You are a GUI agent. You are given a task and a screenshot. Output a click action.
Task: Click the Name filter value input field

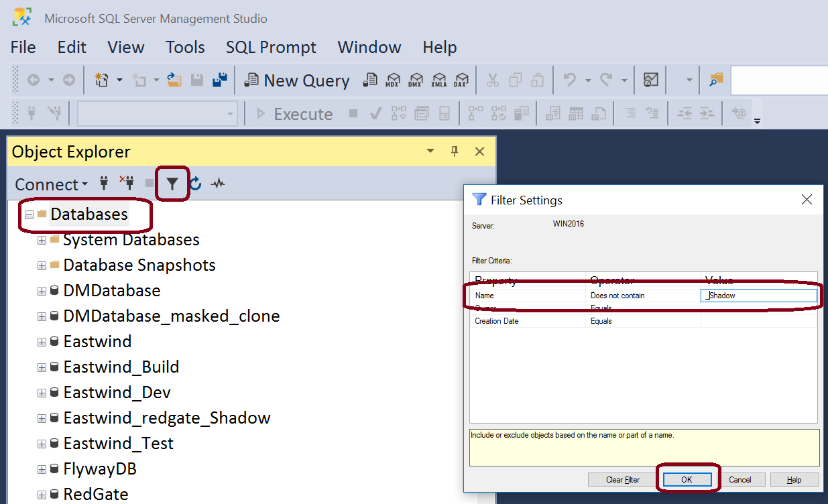pyautogui.click(x=759, y=296)
